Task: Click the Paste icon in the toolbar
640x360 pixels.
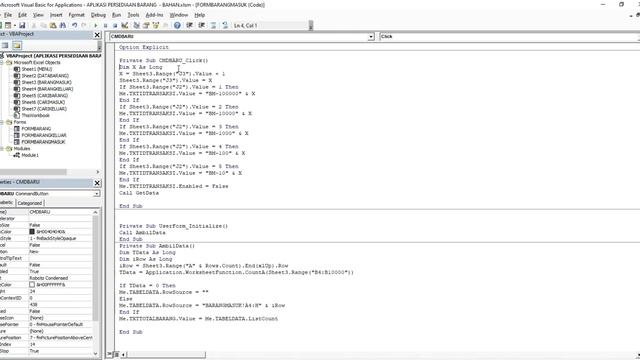Action: pos(53,25)
